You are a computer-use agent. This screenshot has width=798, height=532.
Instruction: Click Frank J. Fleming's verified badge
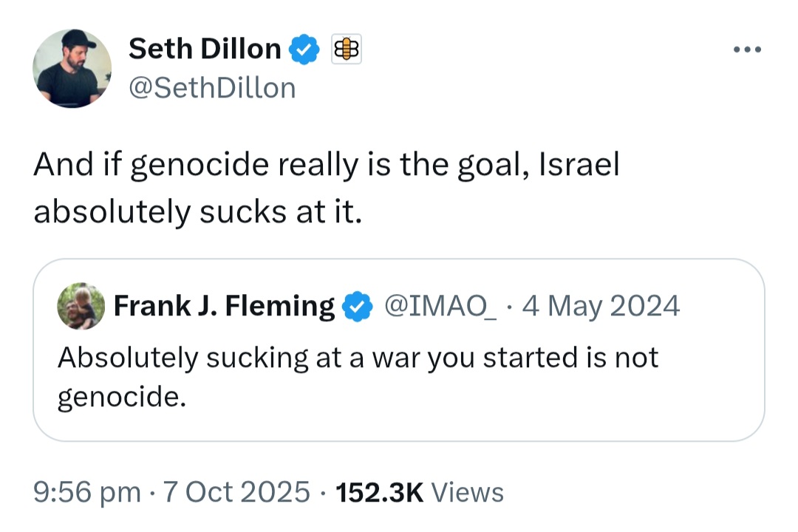tap(358, 306)
